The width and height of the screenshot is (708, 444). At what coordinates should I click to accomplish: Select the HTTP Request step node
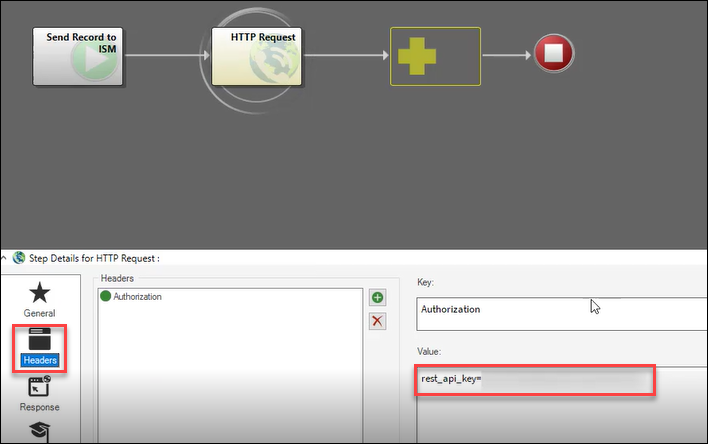(257, 55)
